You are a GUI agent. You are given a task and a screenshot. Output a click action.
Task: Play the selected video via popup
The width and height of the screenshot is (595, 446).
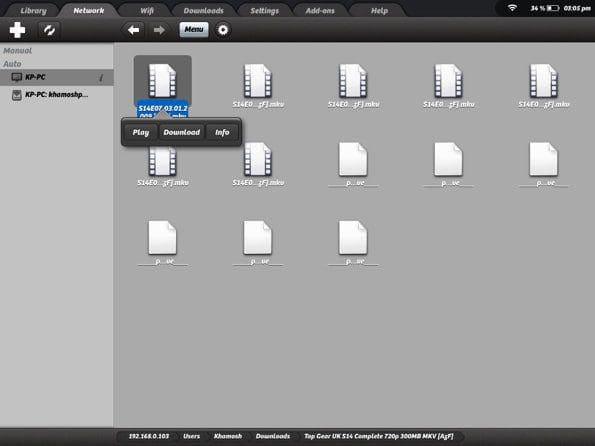(x=141, y=132)
